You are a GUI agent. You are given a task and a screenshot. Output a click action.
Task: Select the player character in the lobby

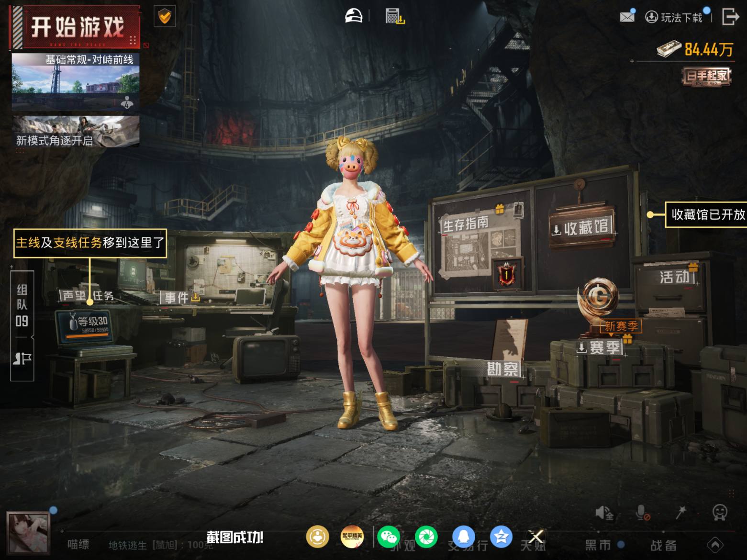click(351, 282)
